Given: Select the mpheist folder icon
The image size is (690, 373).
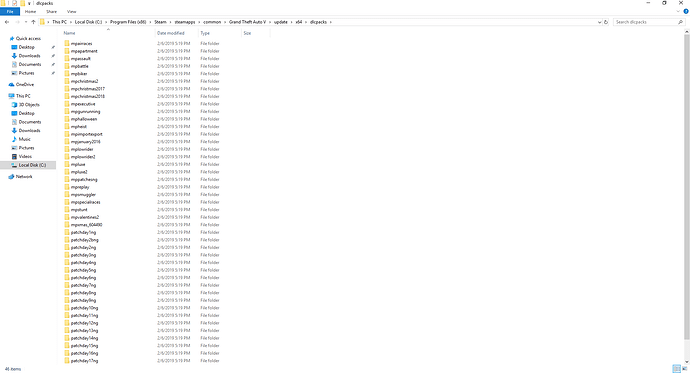Looking at the screenshot, I should pos(67,126).
